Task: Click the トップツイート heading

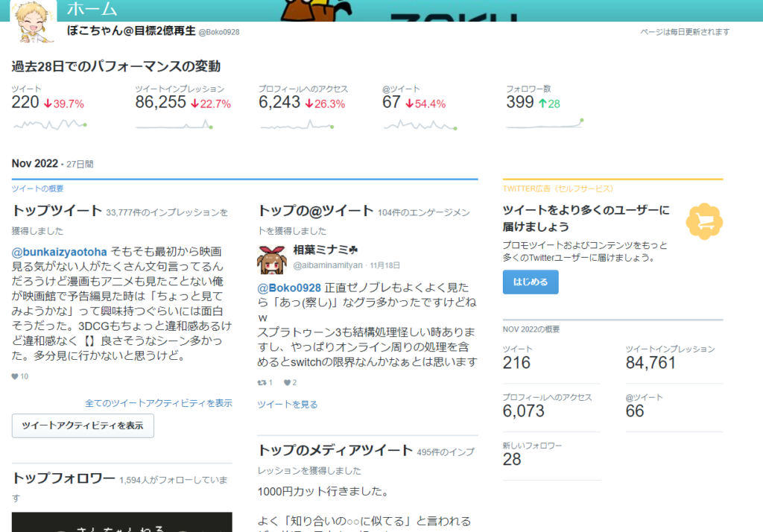Action: pos(57,211)
